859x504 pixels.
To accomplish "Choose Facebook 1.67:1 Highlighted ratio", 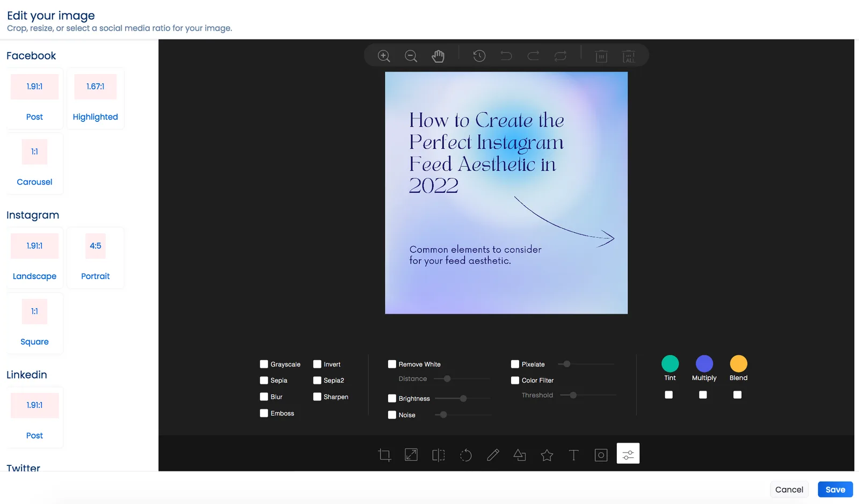I will click(96, 98).
